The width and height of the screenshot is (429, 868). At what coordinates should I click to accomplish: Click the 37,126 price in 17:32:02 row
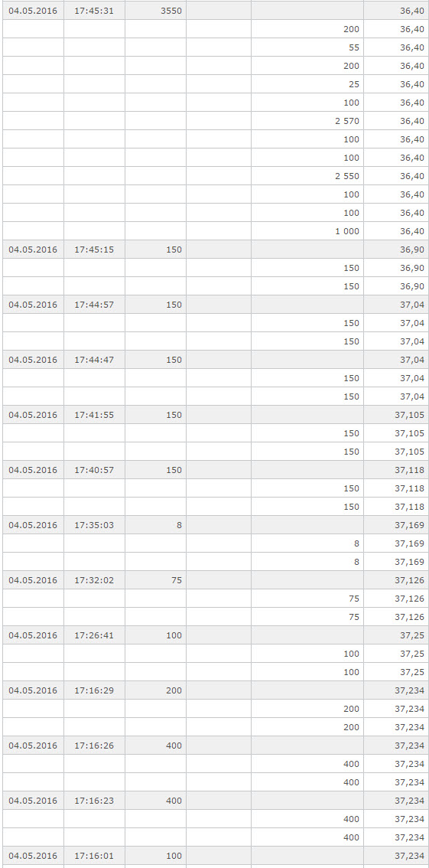pyautogui.click(x=396, y=579)
